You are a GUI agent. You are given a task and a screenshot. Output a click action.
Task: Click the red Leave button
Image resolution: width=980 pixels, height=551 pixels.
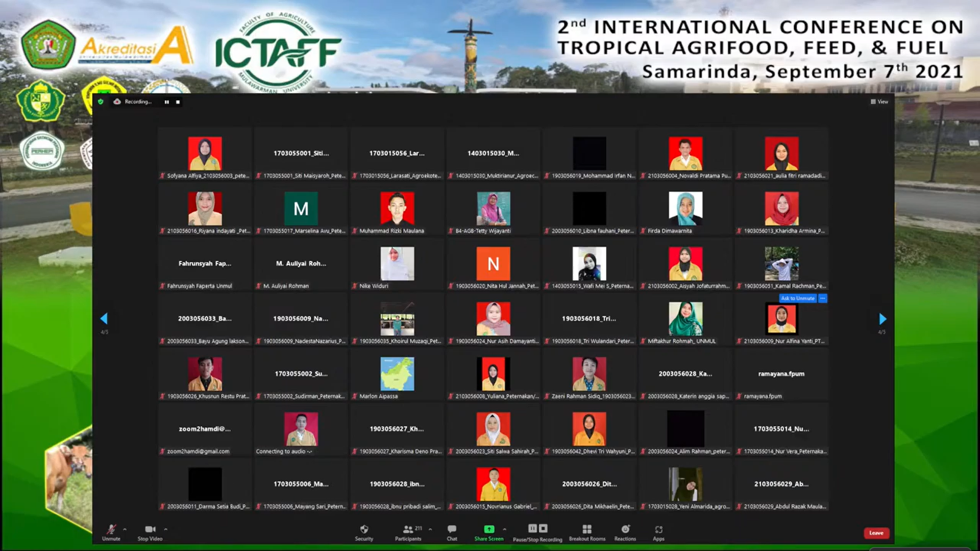876,533
